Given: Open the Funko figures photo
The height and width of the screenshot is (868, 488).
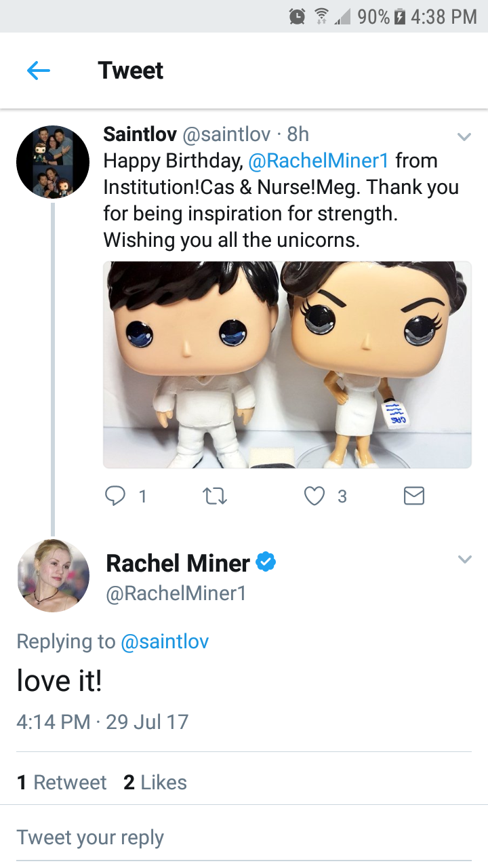Looking at the screenshot, I should [287, 365].
